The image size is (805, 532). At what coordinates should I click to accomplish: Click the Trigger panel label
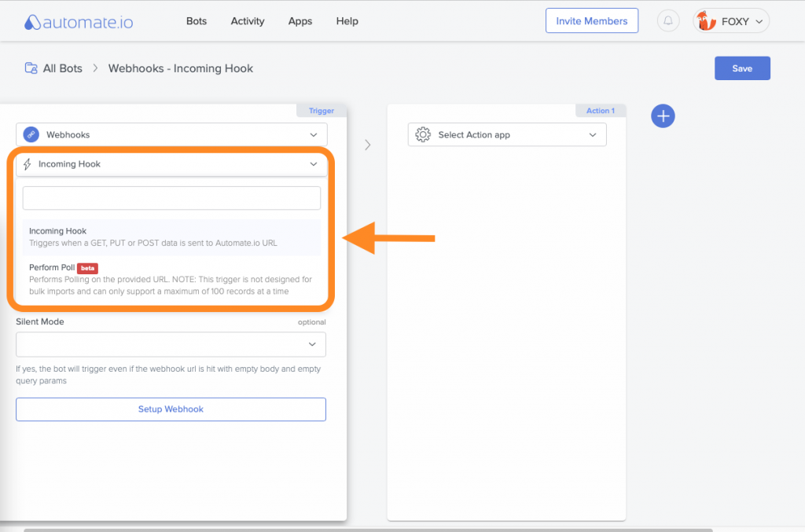322,111
